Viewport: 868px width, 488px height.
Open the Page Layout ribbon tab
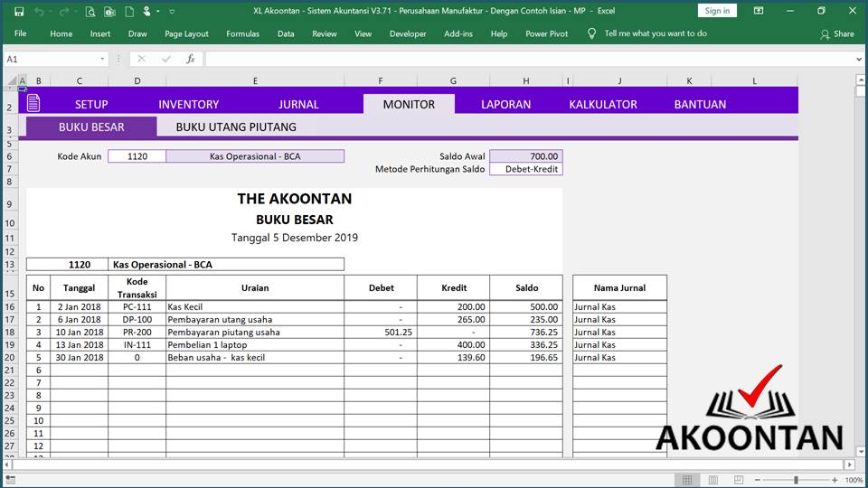pos(186,33)
